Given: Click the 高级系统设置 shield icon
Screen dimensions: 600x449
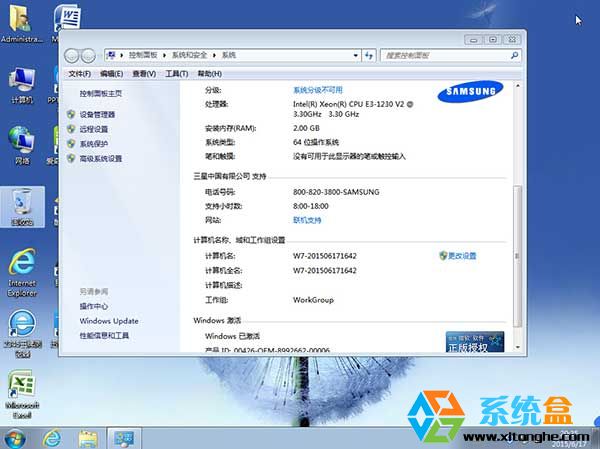Looking at the screenshot, I should click(71, 158).
